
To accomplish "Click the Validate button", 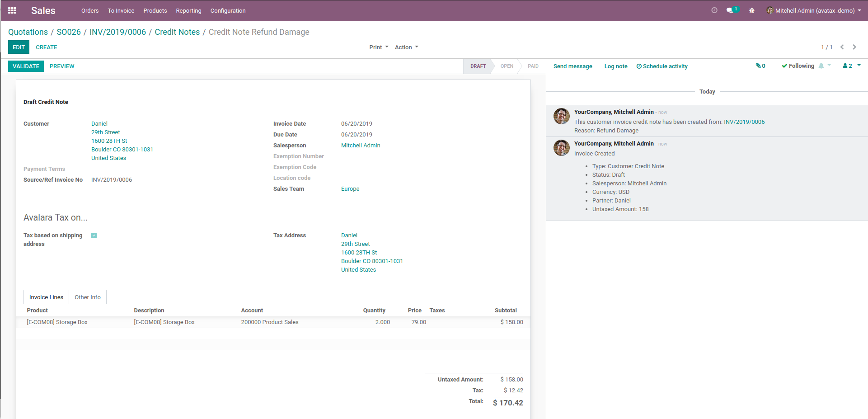I will pos(26,66).
